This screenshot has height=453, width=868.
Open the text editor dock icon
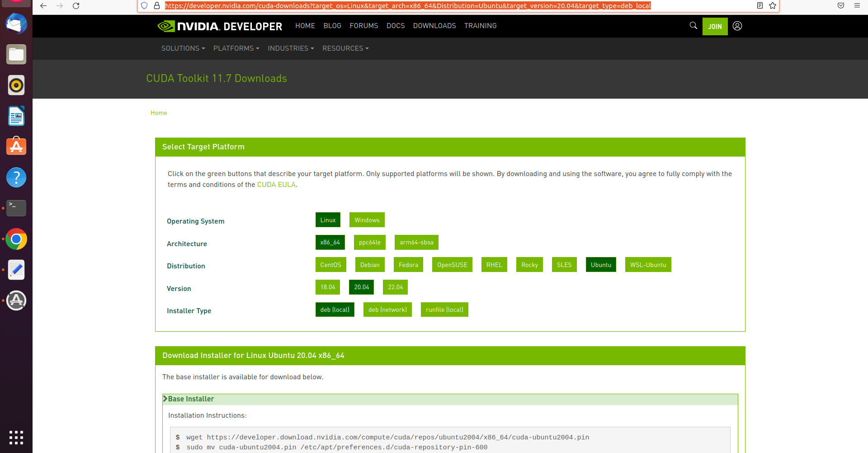16,270
